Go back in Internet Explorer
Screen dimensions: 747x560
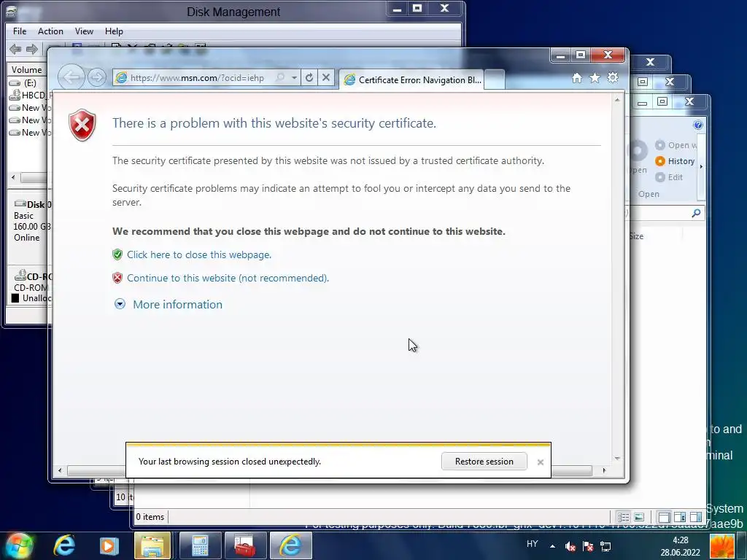click(71, 77)
